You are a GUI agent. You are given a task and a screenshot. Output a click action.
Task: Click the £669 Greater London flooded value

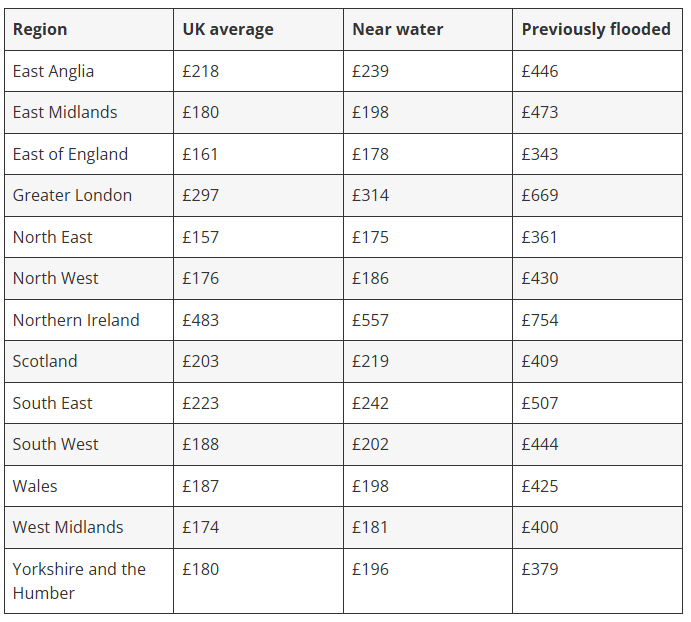[x=540, y=195]
